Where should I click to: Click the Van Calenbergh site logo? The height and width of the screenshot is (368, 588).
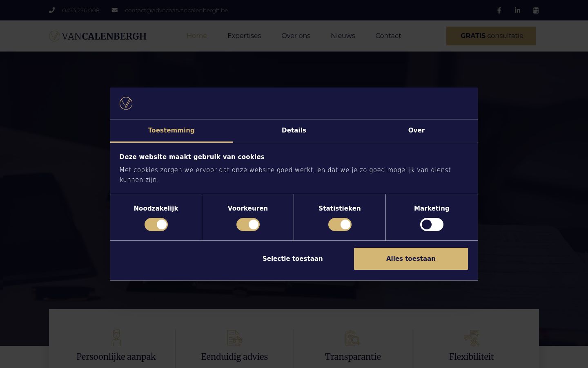(x=98, y=36)
